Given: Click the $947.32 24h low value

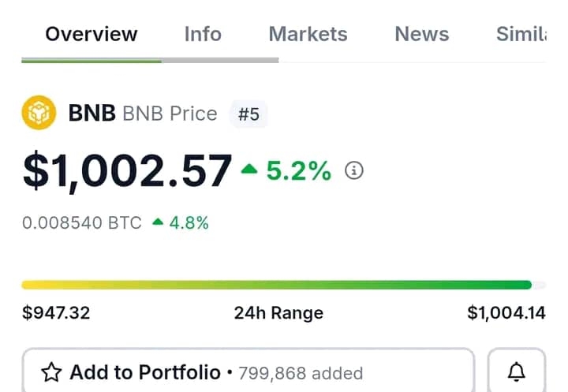Looking at the screenshot, I should (56, 313).
